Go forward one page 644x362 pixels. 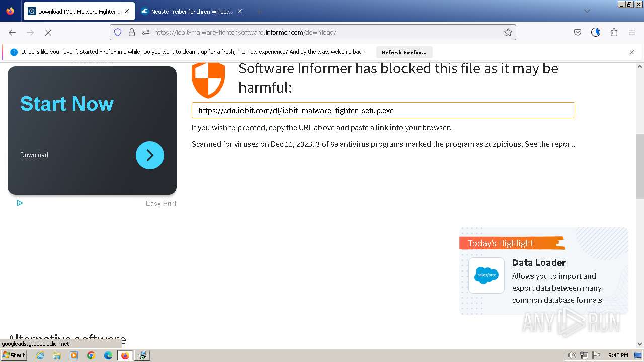point(30,32)
